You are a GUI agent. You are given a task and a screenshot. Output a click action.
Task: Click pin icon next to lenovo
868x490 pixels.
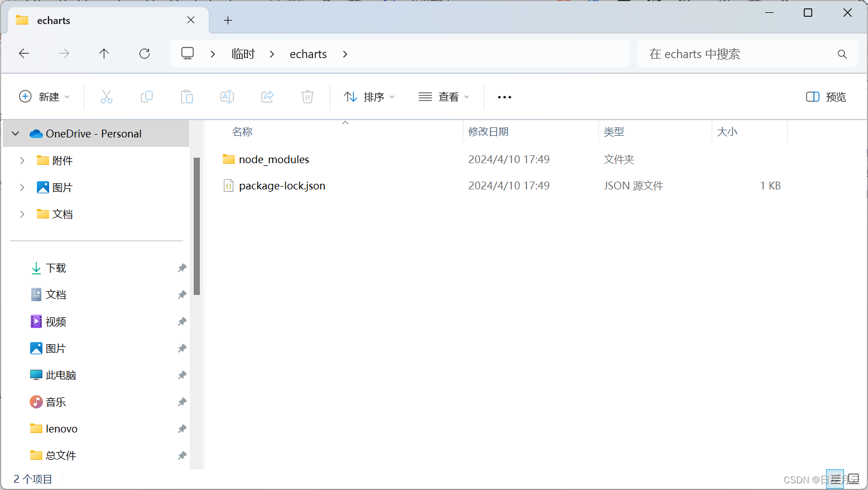click(x=182, y=429)
